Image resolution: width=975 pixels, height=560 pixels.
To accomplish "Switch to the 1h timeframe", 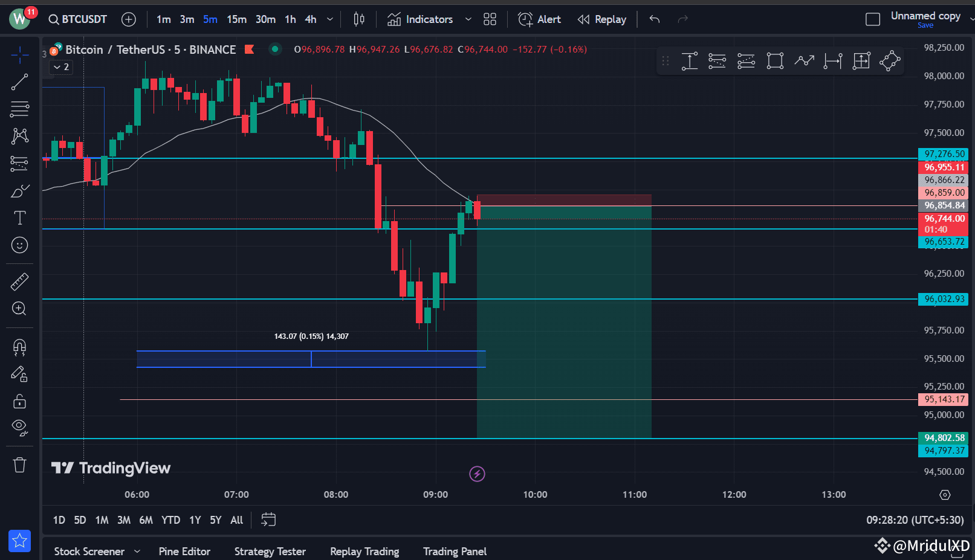I will (x=291, y=19).
